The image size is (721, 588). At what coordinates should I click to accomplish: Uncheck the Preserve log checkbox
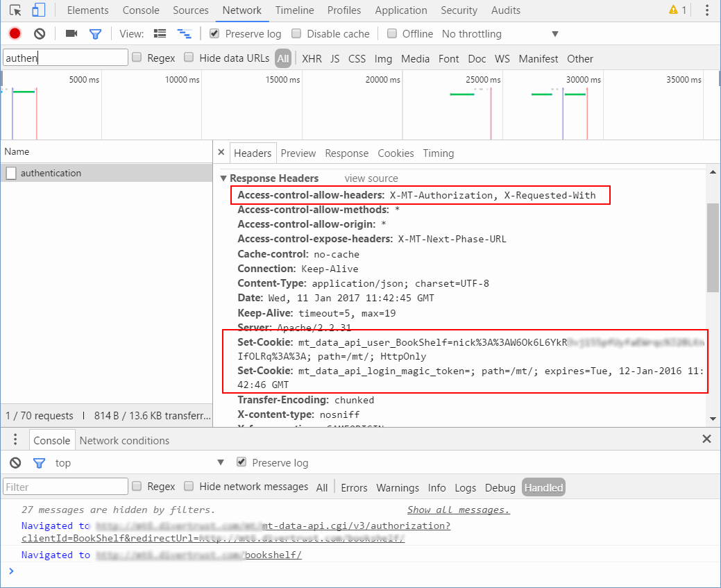tap(214, 33)
